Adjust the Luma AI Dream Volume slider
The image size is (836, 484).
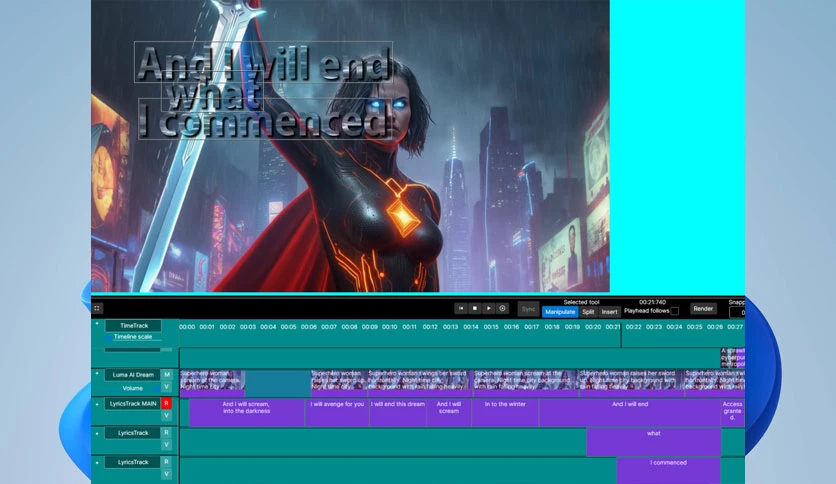click(x=133, y=389)
